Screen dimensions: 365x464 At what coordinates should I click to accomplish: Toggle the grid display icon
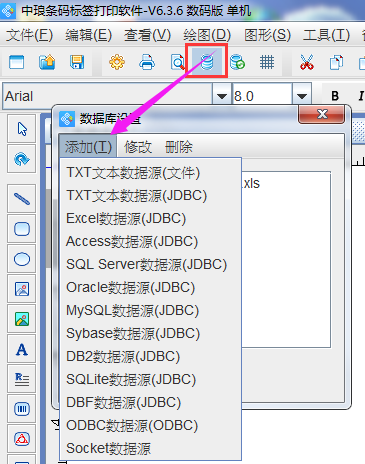click(267, 62)
